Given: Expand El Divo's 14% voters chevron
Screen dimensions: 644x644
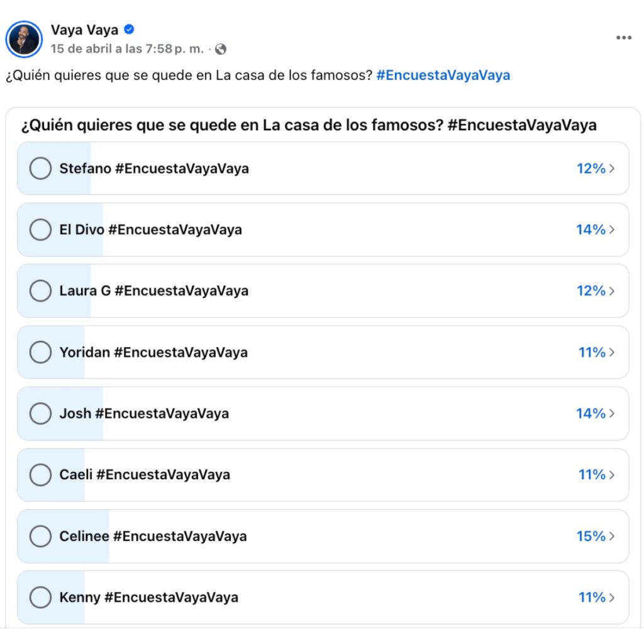Looking at the screenshot, I should coord(612,230).
